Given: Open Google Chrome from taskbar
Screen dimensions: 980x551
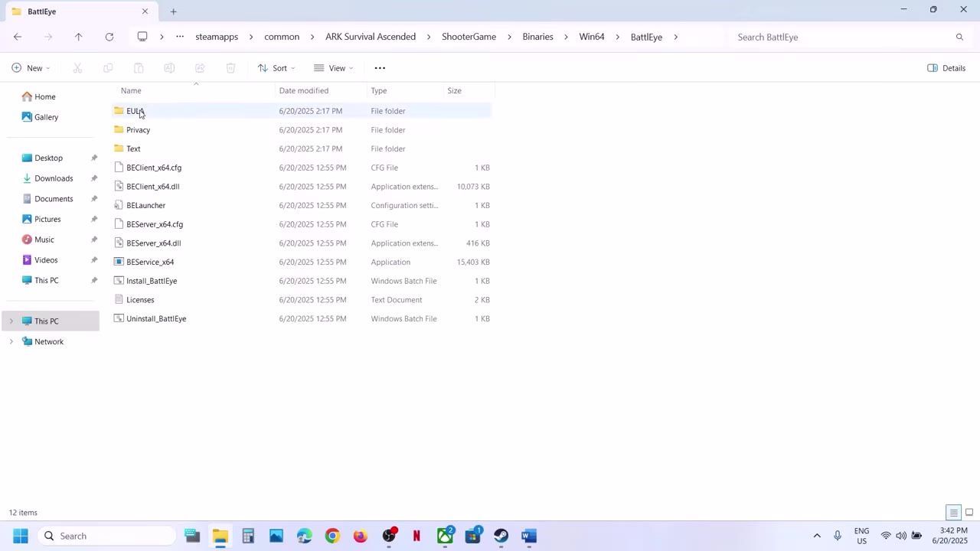Looking at the screenshot, I should point(332,536).
